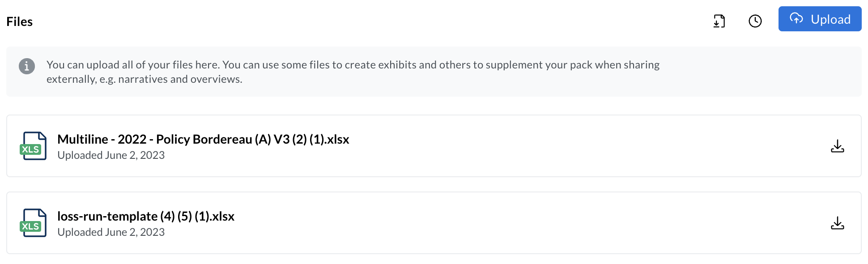868x264 pixels.
Task: Select the Multiline file card's empty area
Action: click(x=582, y=146)
